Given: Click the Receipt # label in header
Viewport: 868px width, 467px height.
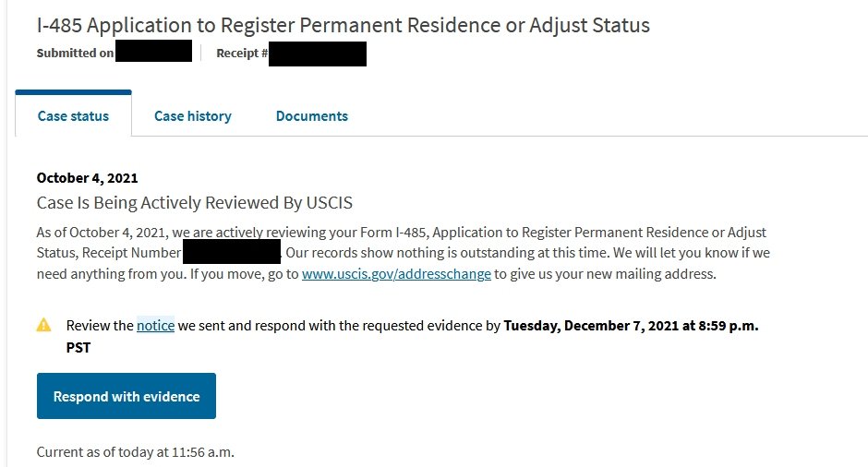Looking at the screenshot, I should tap(242, 54).
